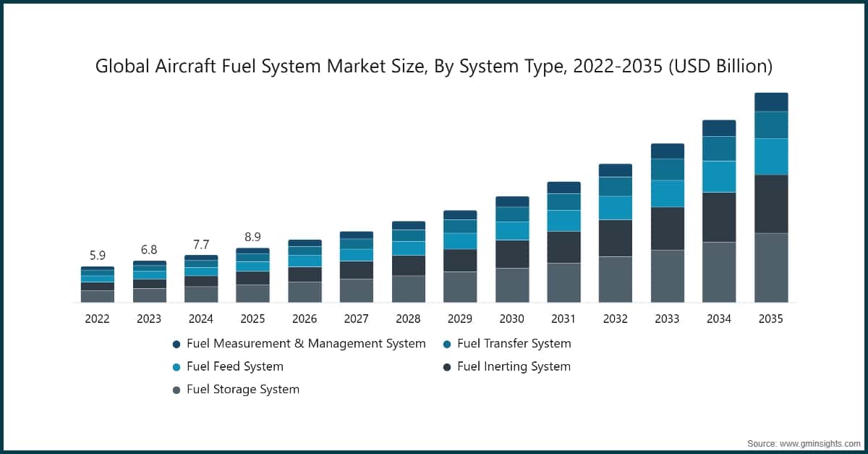Click the 2025 axis label
The width and height of the screenshot is (868, 454).
tap(252, 319)
